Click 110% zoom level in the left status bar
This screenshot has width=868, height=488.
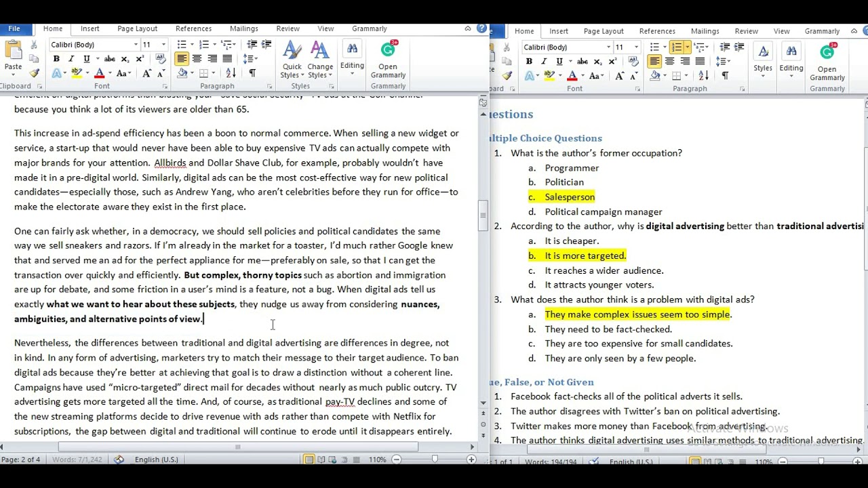(377, 460)
